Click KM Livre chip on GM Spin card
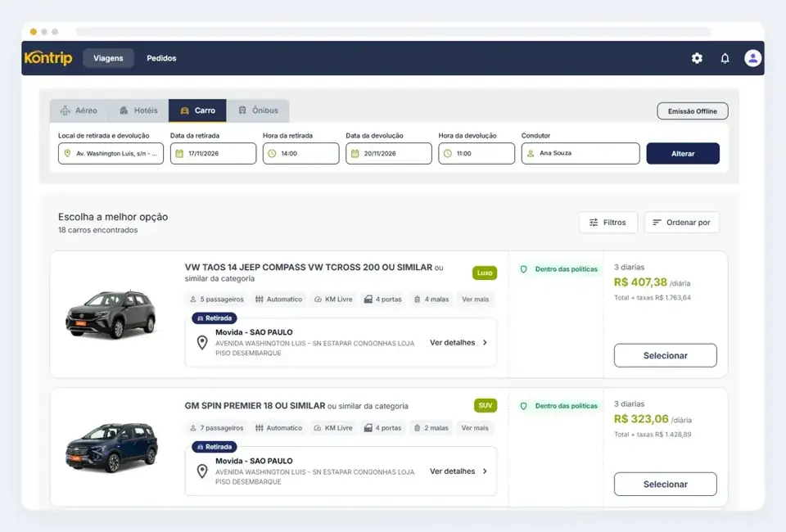The width and height of the screenshot is (786, 532). pyautogui.click(x=333, y=428)
